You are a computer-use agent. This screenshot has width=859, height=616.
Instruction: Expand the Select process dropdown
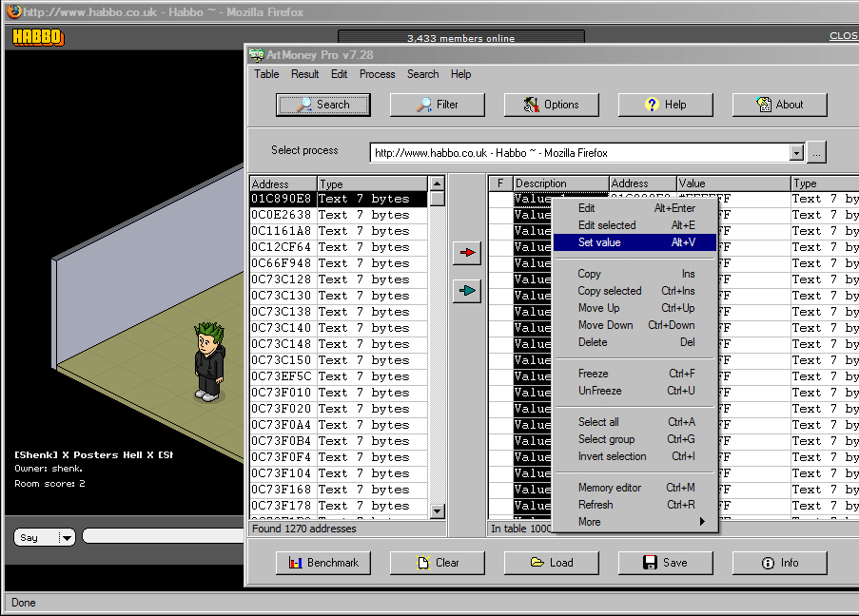pos(797,153)
